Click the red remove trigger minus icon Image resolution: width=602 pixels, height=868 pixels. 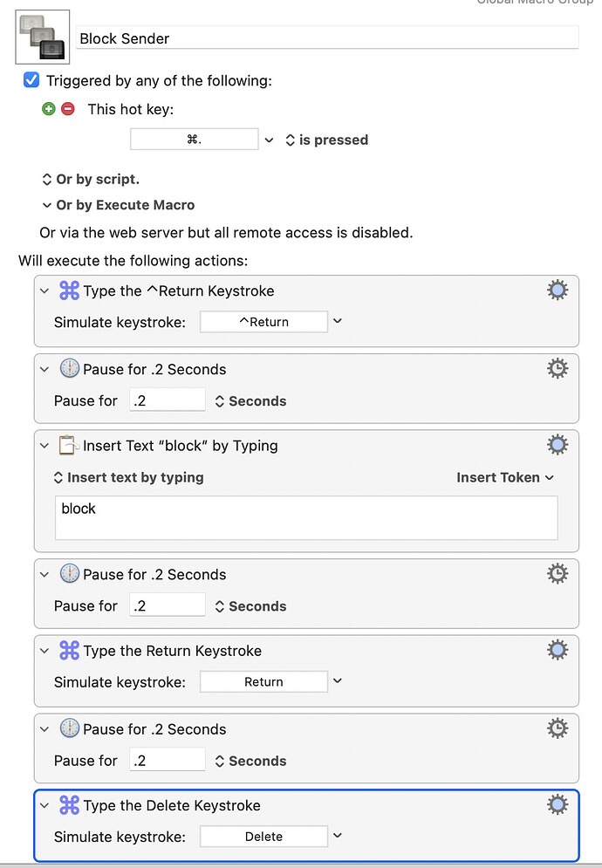click(x=67, y=108)
